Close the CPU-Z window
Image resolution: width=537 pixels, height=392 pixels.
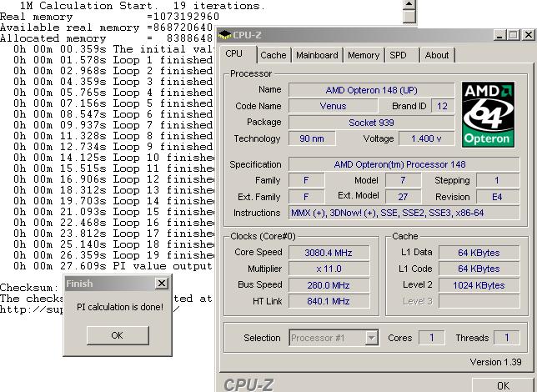click(x=528, y=35)
